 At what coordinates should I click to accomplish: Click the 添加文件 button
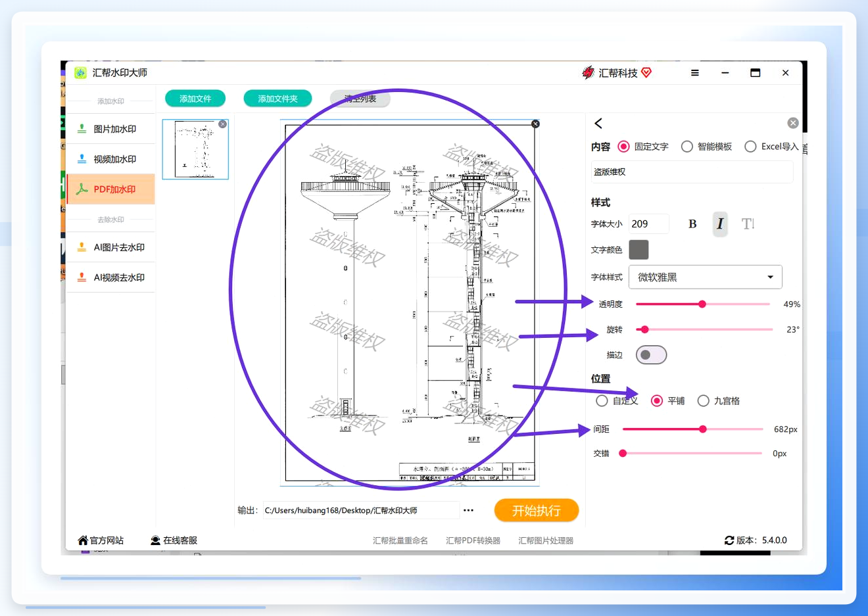pyautogui.click(x=195, y=99)
